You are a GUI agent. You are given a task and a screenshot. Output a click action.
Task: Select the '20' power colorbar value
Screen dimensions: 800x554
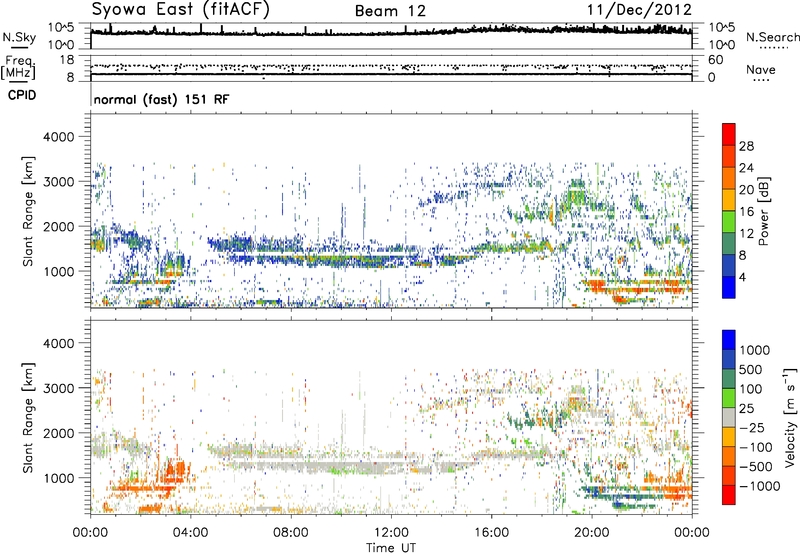[746, 190]
